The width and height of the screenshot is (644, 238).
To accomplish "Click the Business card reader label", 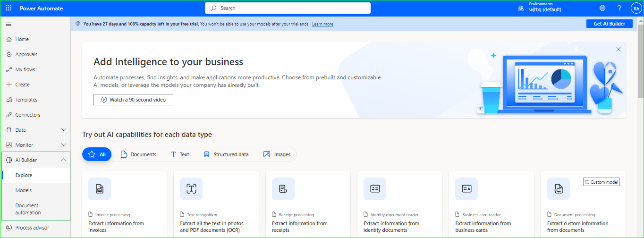I will (x=482, y=215).
